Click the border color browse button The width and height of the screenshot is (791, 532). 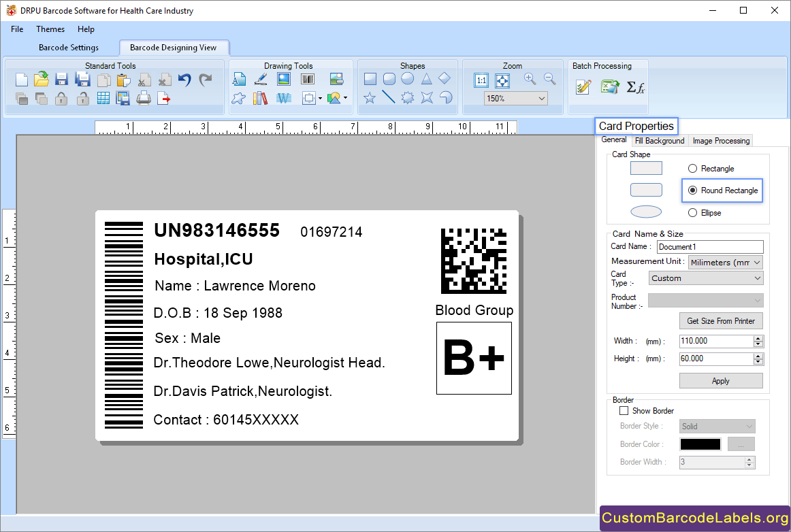pos(741,444)
